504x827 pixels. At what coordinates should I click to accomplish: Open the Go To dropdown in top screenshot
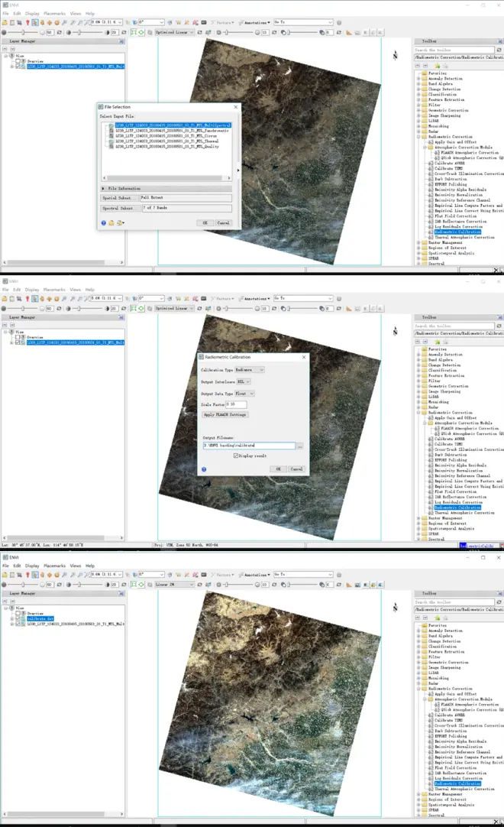click(303, 23)
